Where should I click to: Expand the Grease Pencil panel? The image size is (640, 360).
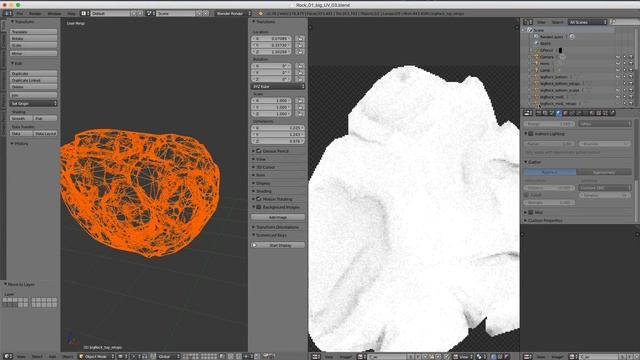[x=253, y=151]
